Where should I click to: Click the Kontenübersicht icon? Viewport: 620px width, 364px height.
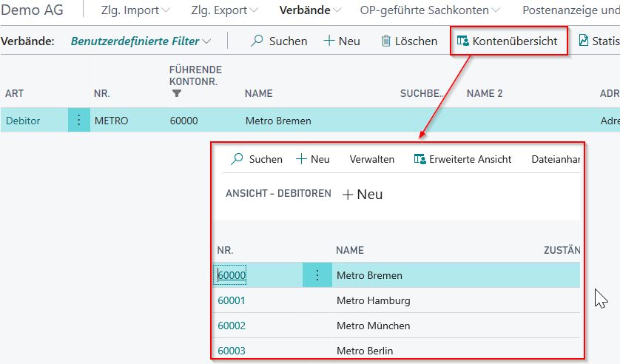[462, 41]
